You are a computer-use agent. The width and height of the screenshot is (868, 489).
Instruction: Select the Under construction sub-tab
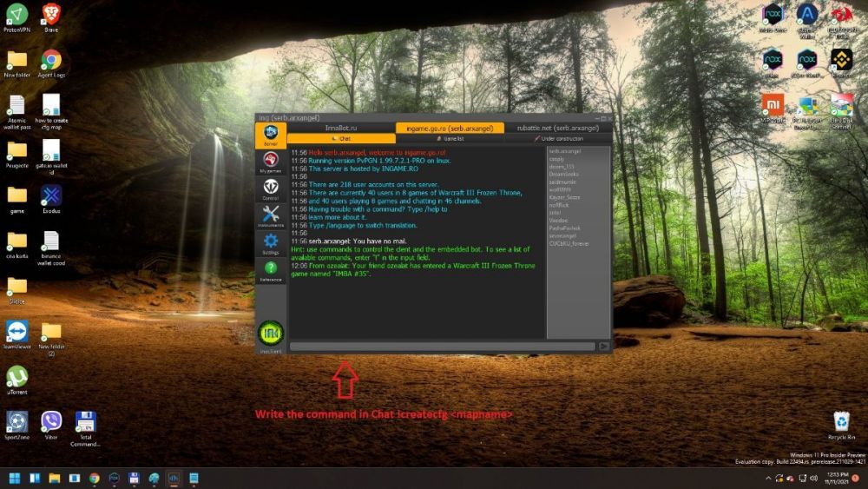558,138
